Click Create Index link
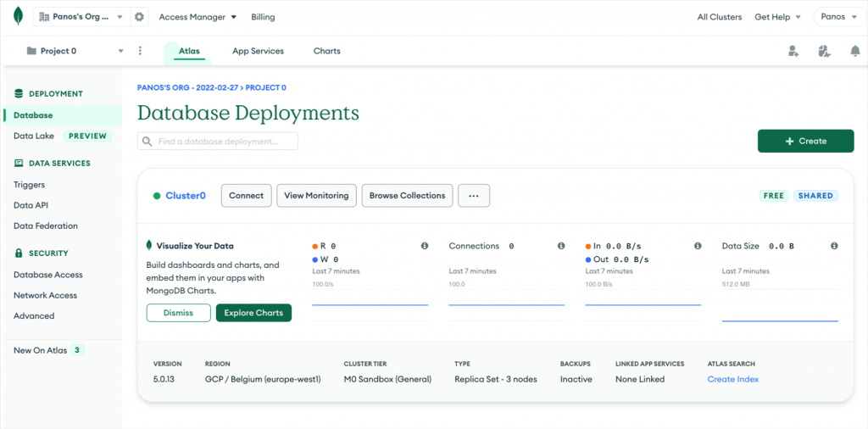Screen dimensions: 868x429 point(733,379)
